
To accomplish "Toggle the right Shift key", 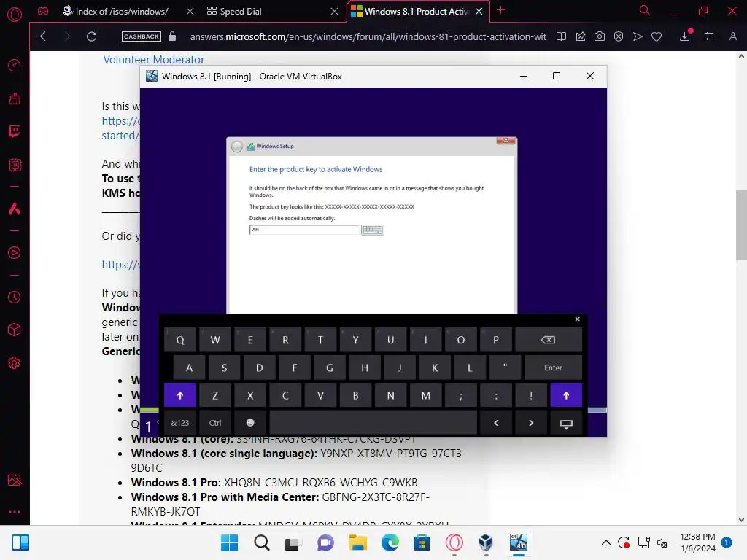I will pyautogui.click(x=566, y=395).
